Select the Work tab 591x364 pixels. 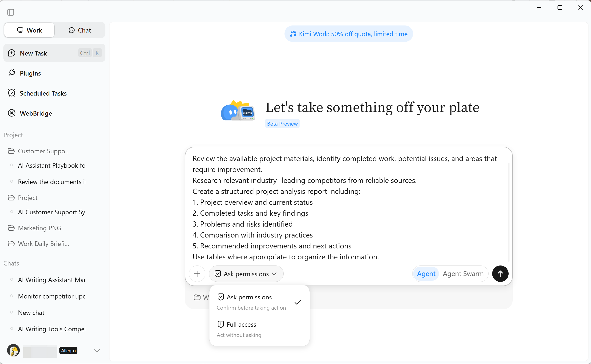[29, 30]
